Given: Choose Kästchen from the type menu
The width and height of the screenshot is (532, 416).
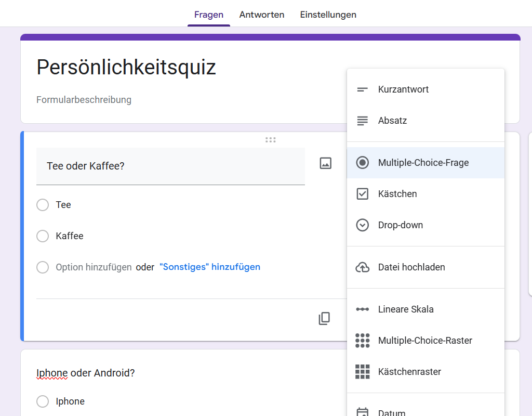Looking at the screenshot, I should click(x=397, y=194).
